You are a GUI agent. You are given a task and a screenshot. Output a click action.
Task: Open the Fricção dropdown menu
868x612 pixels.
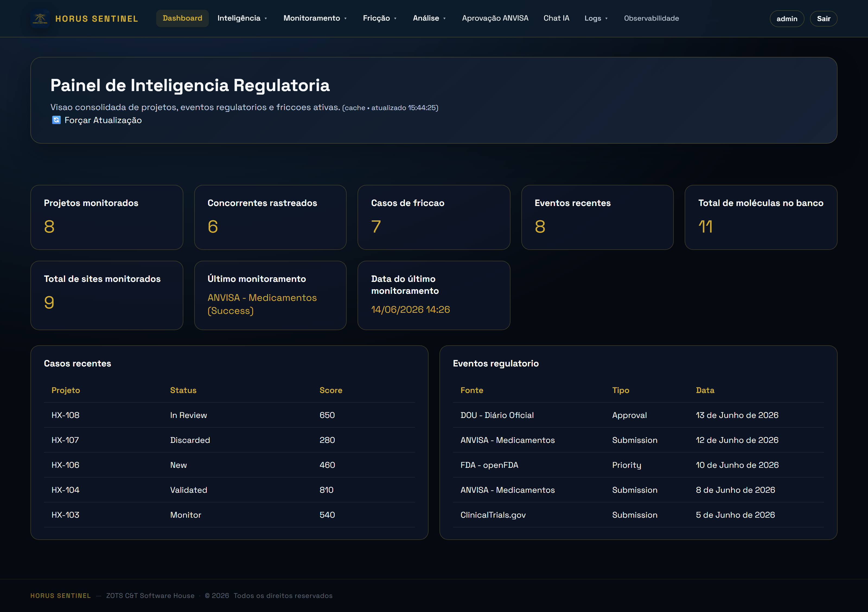pyautogui.click(x=379, y=18)
